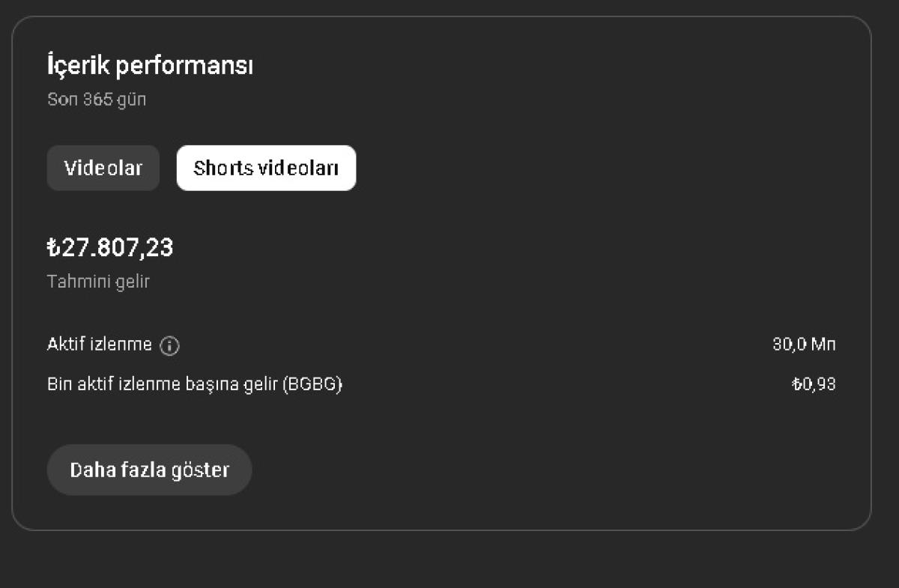Click the info icon beside Aktif izlenme
Screen dimensions: 899x588
[170, 346]
